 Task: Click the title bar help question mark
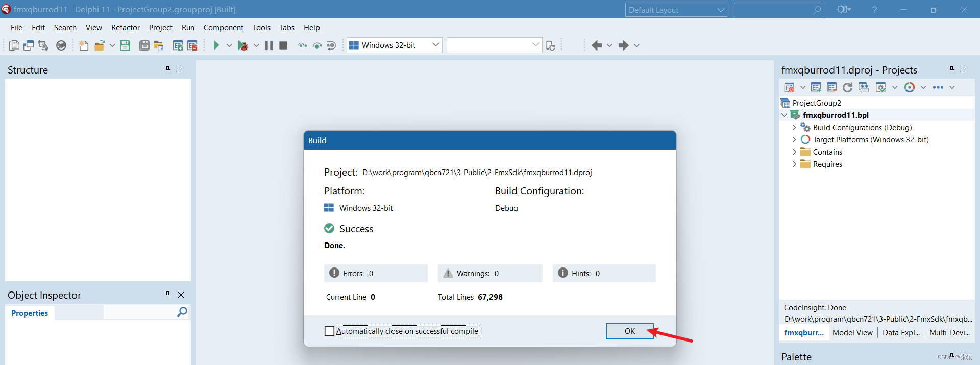click(x=874, y=10)
